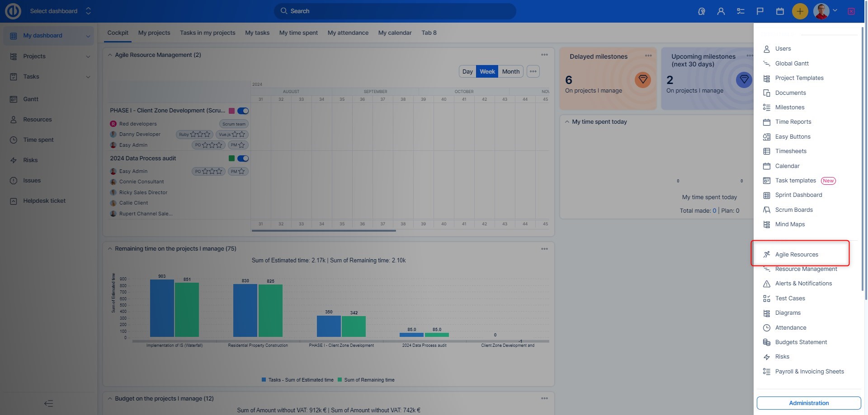Screen dimensions: 868x415
Task: Open options menu of Remaining time widget
Action: [544, 249]
